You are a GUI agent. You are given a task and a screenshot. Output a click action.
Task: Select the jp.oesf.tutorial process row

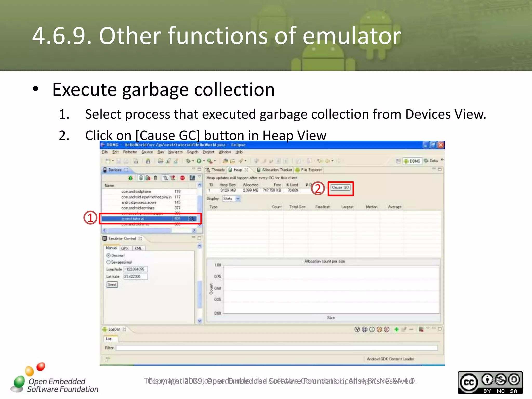[149, 219]
